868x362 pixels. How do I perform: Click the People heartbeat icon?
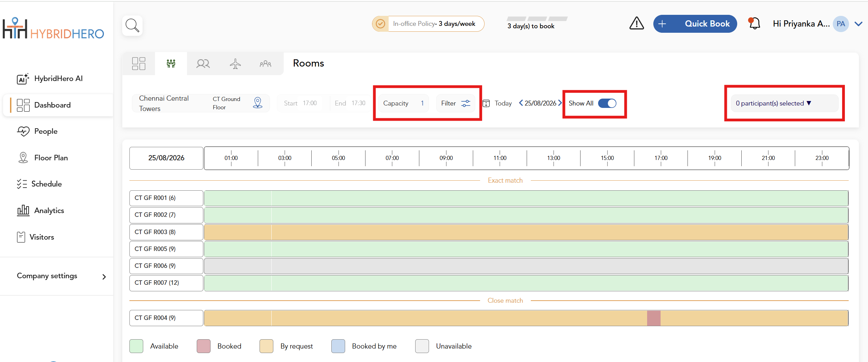click(23, 131)
